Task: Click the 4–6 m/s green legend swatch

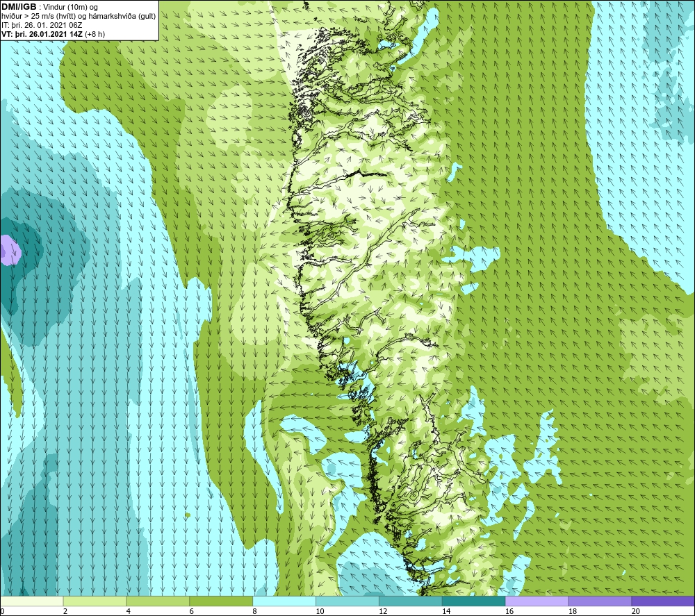Action: click(x=158, y=601)
